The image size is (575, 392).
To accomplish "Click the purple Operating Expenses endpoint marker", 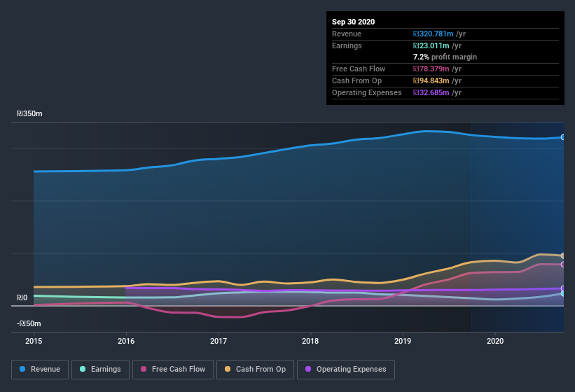I will coord(563,288).
